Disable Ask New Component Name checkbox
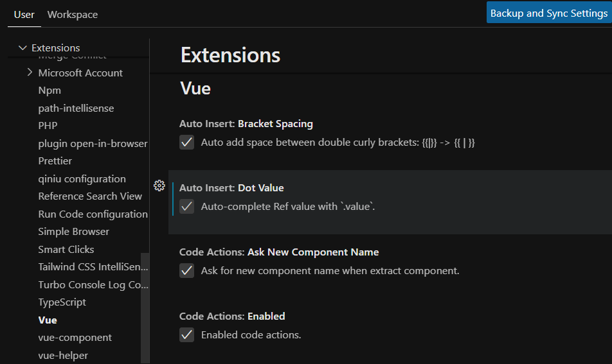 tap(187, 271)
